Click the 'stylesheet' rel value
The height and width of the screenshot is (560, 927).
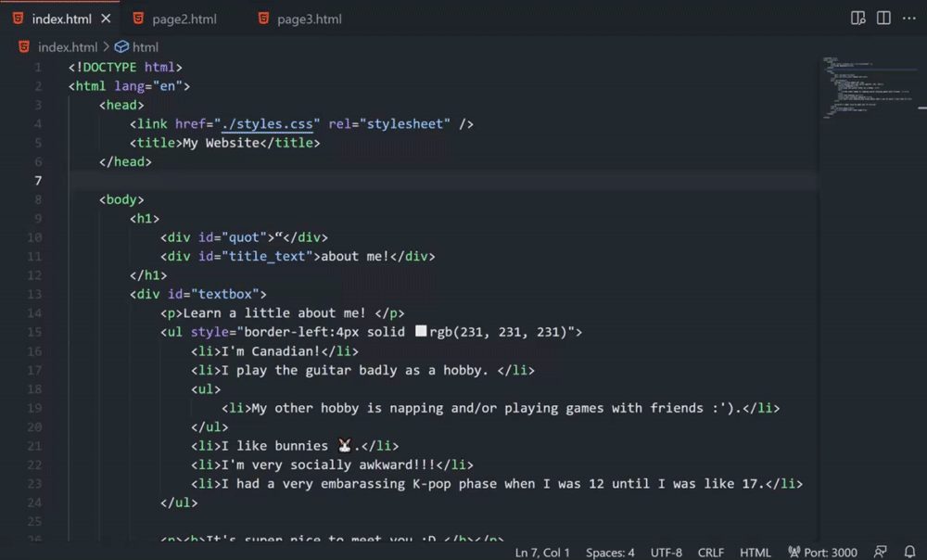405,124
